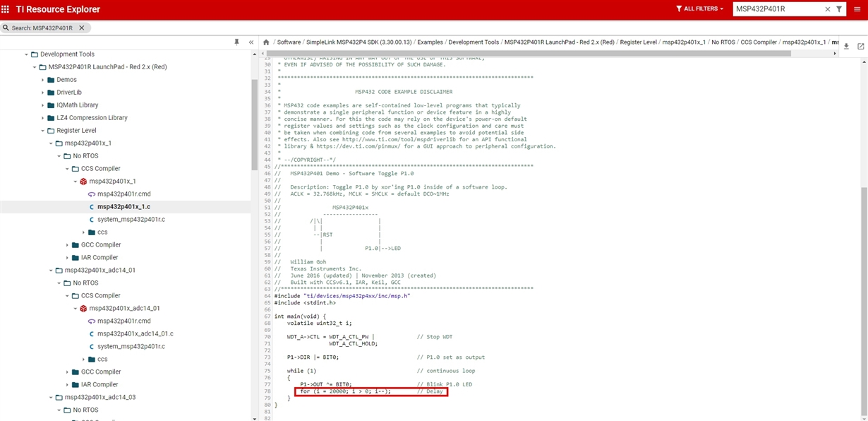Viewport: 868px width, 421px height.
Task: Select the IQMath Library folder icon
Action: click(x=51, y=105)
